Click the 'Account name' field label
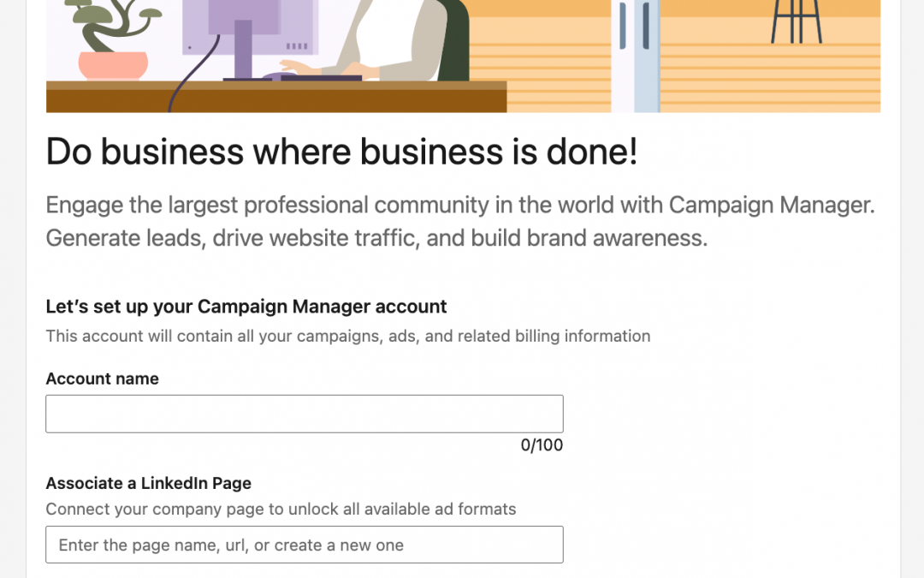This screenshot has width=924, height=578. click(102, 378)
